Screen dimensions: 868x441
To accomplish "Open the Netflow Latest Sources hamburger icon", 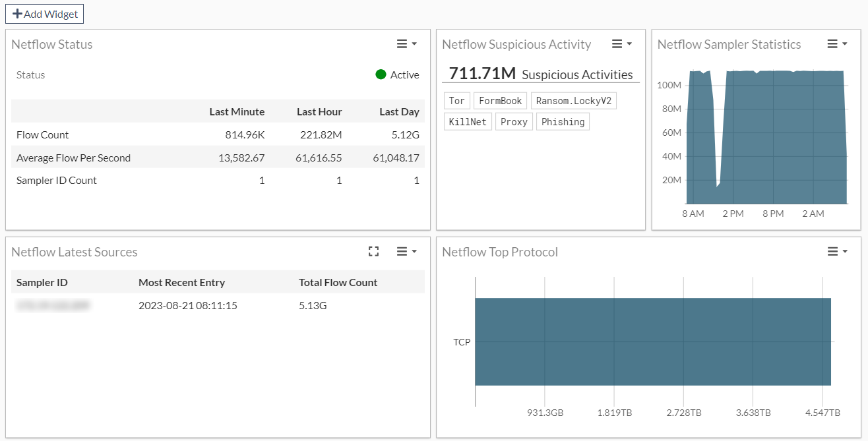I will [402, 251].
